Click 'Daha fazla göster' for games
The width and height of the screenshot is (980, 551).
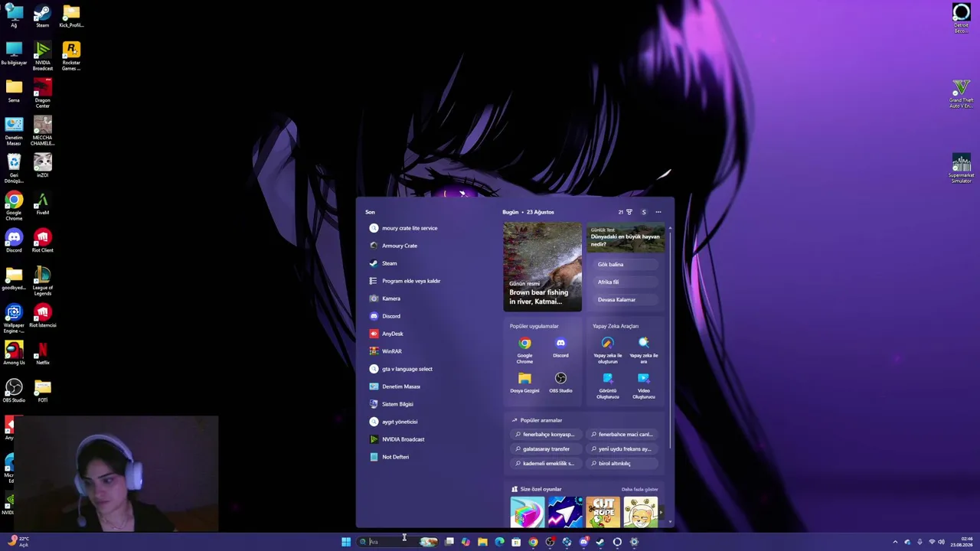tap(639, 489)
